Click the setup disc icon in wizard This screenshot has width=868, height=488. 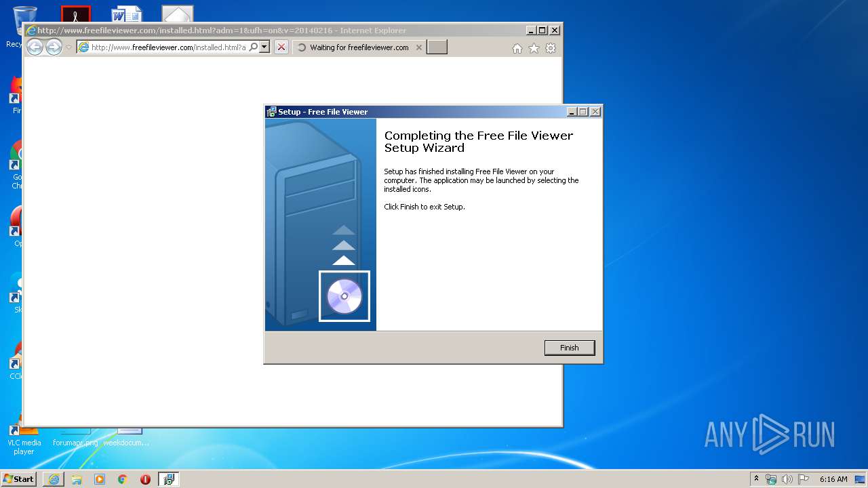tap(344, 296)
